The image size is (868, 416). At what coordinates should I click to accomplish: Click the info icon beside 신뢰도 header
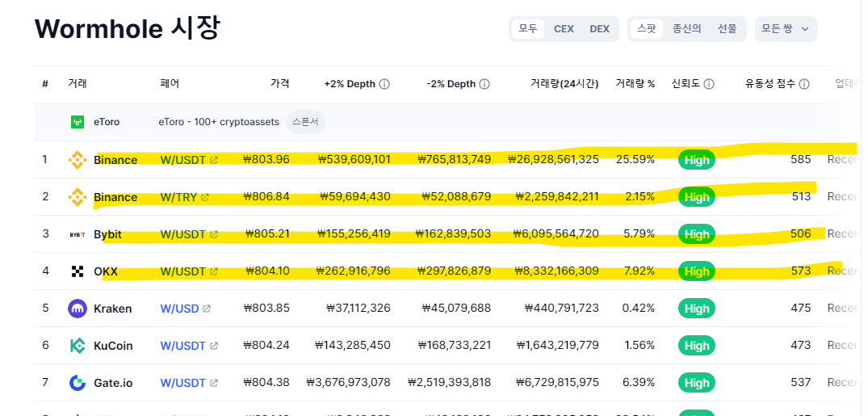[x=709, y=84]
